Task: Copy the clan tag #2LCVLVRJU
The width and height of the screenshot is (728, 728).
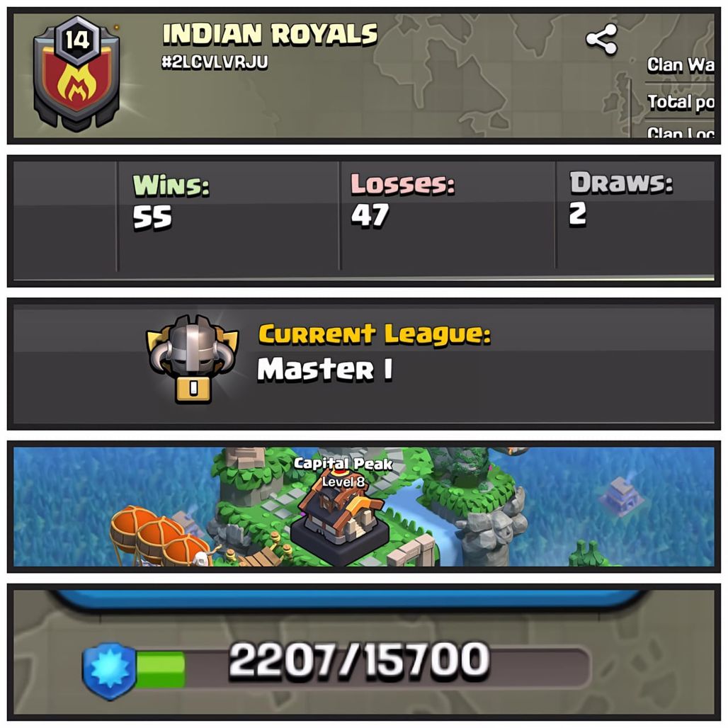Action: coord(215,62)
